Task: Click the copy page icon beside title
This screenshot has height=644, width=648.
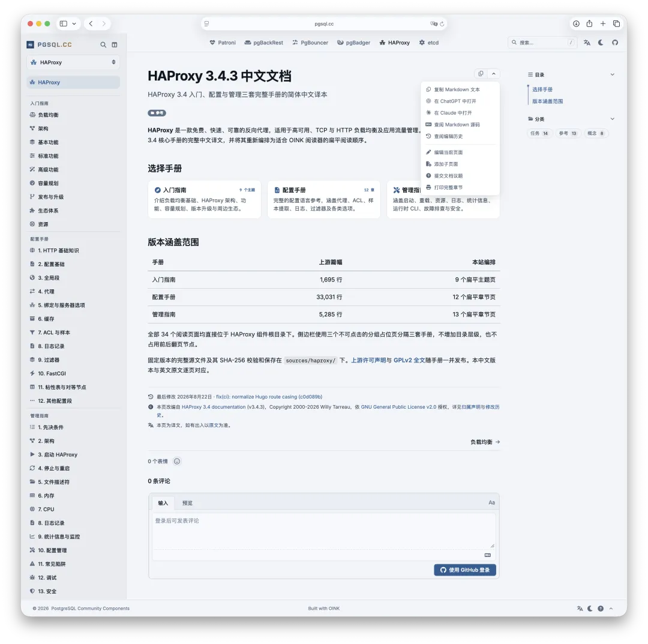Action: click(x=481, y=74)
